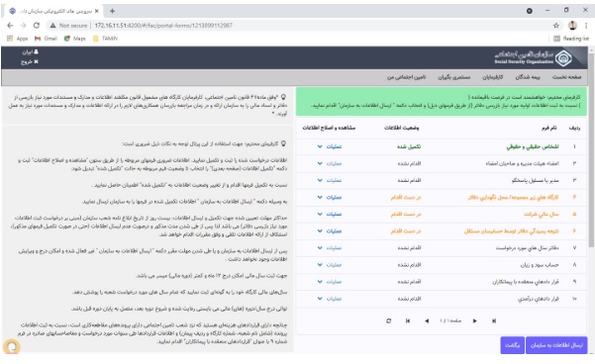The width and height of the screenshot is (595, 364).
Task: Click the ردیف column header
Action: (x=574, y=128)
